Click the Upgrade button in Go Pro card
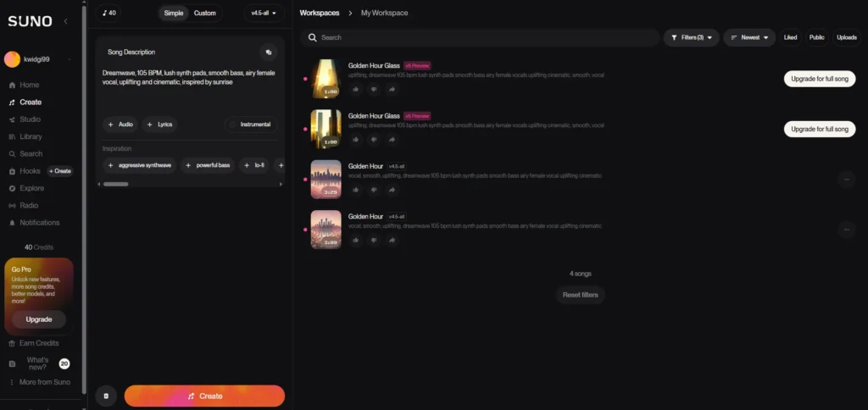Image resolution: width=868 pixels, height=410 pixels. (39, 319)
